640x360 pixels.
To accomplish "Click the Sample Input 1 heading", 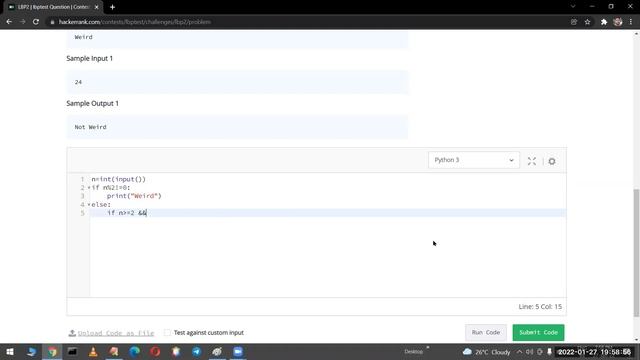I will (x=89, y=58).
